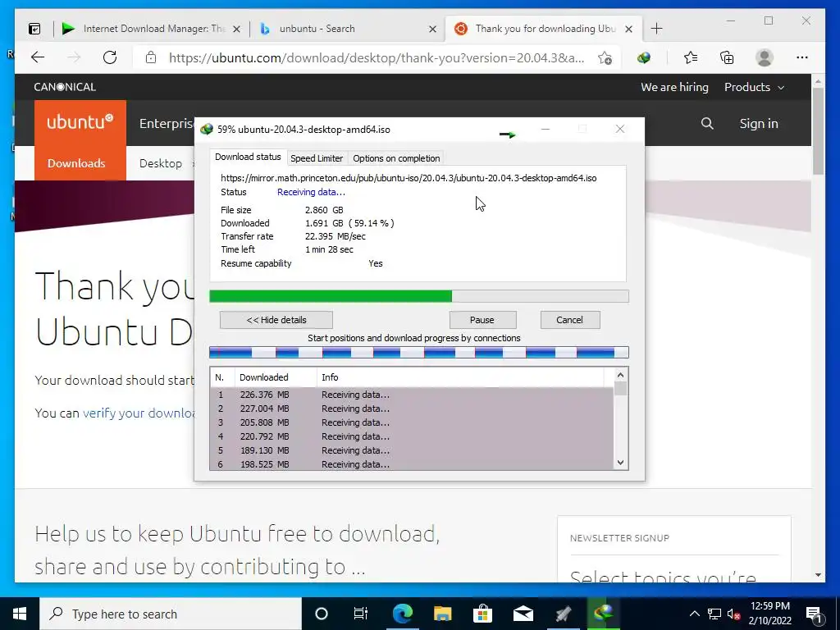Open the notification center icon
The image size is (840, 630).
[x=815, y=614]
